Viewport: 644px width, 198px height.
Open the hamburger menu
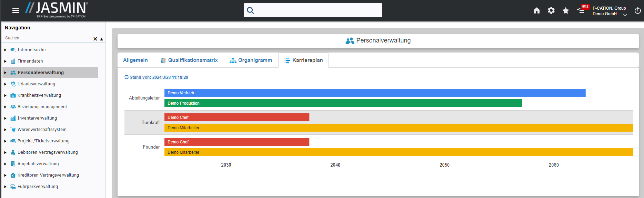pyautogui.click(x=16, y=10)
